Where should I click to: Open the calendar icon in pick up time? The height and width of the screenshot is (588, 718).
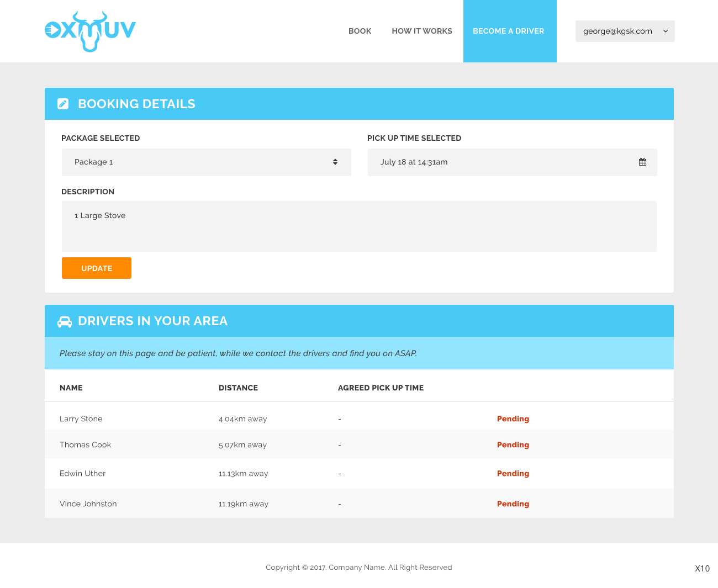pos(642,162)
